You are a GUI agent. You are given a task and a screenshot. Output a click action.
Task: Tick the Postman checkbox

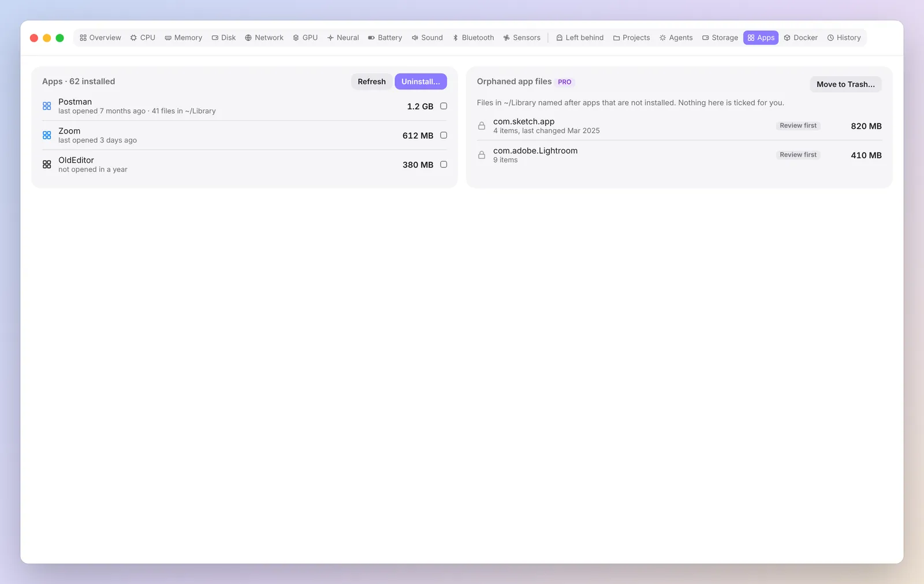[x=444, y=106]
